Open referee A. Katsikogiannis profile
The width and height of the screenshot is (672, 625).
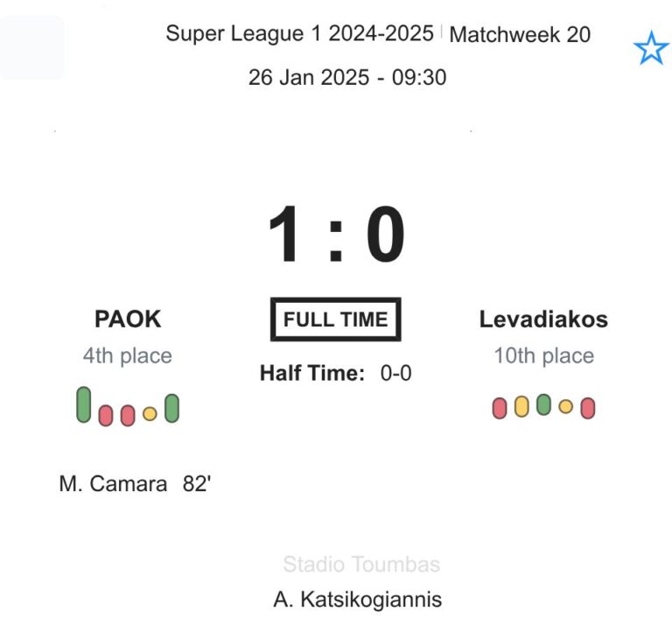click(357, 600)
